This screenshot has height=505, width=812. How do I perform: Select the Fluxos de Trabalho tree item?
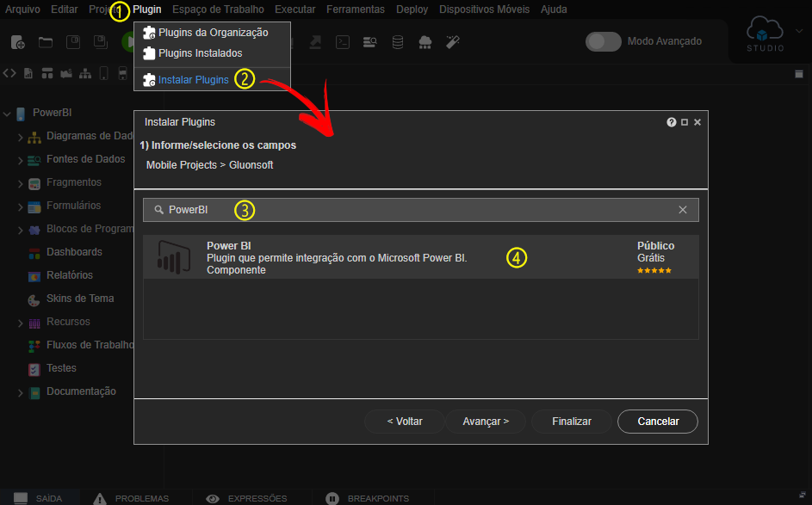89,345
